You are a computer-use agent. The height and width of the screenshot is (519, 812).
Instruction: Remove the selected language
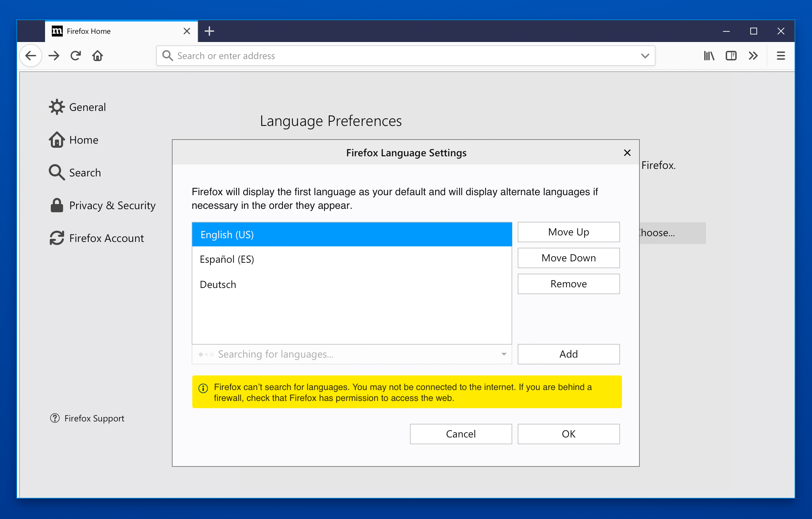[x=569, y=284]
